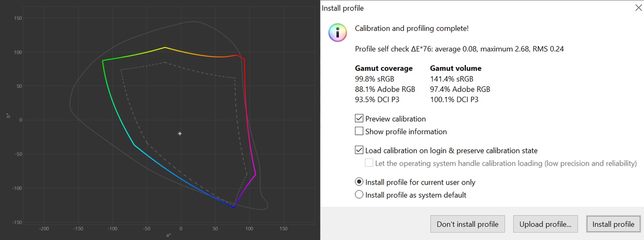Click the colorful information icon

338,33
